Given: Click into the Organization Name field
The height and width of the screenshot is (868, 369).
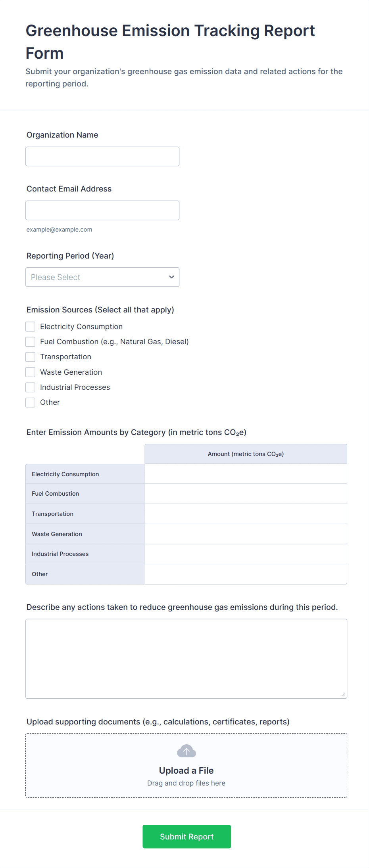Looking at the screenshot, I should tap(102, 156).
